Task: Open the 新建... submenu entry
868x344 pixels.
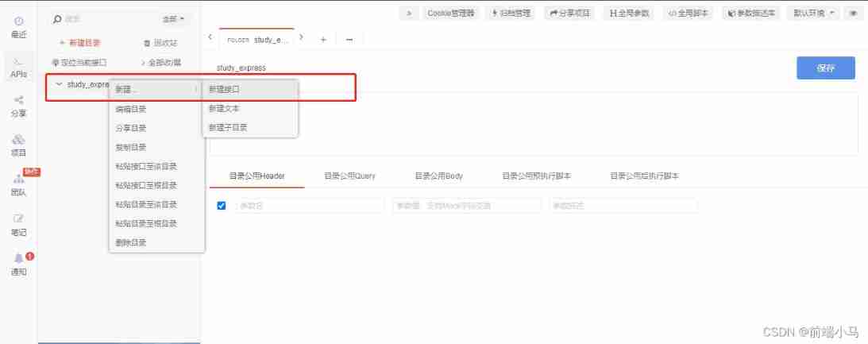Action: click(156, 89)
